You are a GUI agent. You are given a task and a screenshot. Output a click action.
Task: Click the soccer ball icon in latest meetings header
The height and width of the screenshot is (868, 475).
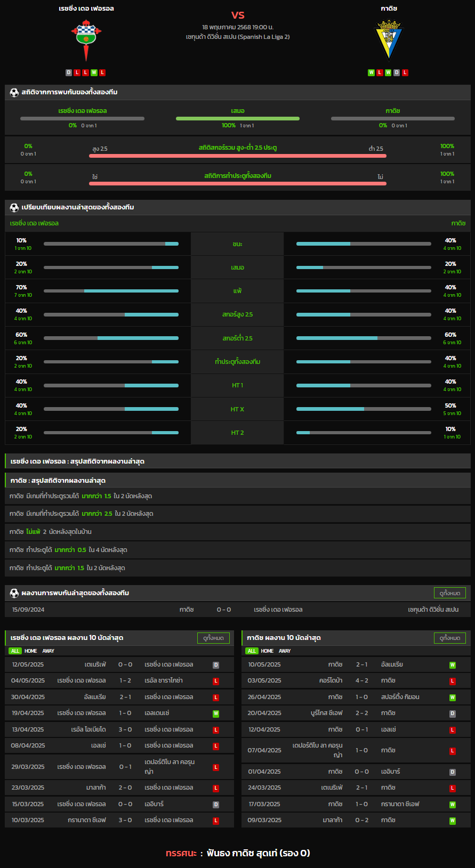tap(14, 593)
